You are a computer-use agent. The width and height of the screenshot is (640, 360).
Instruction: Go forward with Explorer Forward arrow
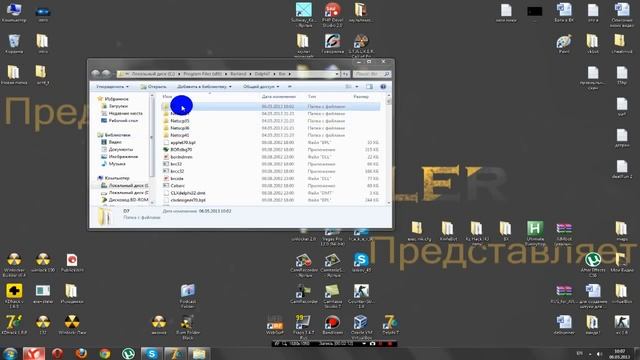pos(106,73)
